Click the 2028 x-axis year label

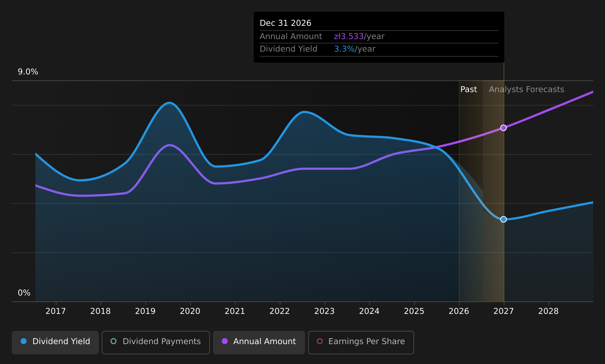click(x=548, y=311)
